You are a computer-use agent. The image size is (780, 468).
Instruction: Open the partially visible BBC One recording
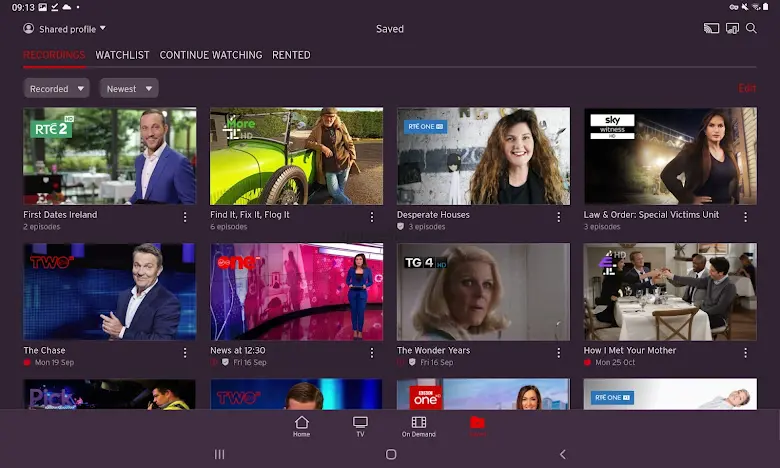coord(484,394)
